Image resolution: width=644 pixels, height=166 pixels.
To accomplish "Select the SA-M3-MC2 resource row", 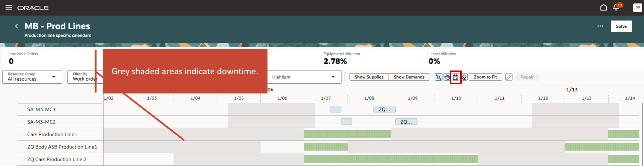I will 60,122.
